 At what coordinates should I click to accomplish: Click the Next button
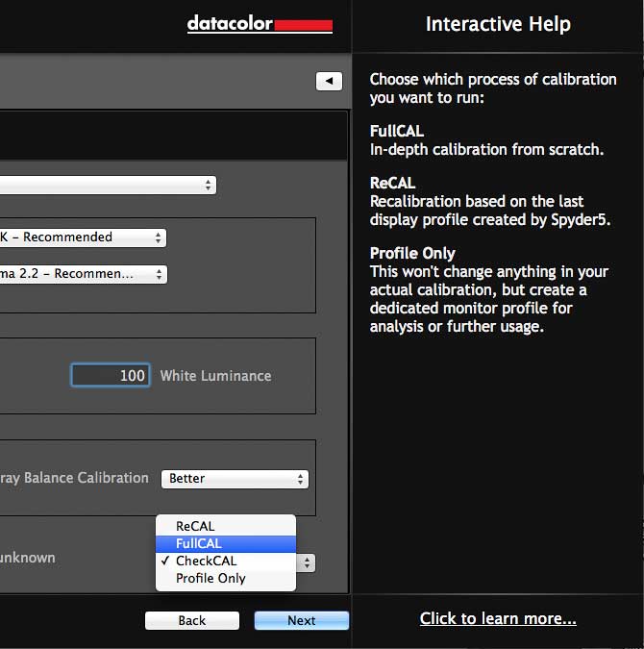click(301, 620)
